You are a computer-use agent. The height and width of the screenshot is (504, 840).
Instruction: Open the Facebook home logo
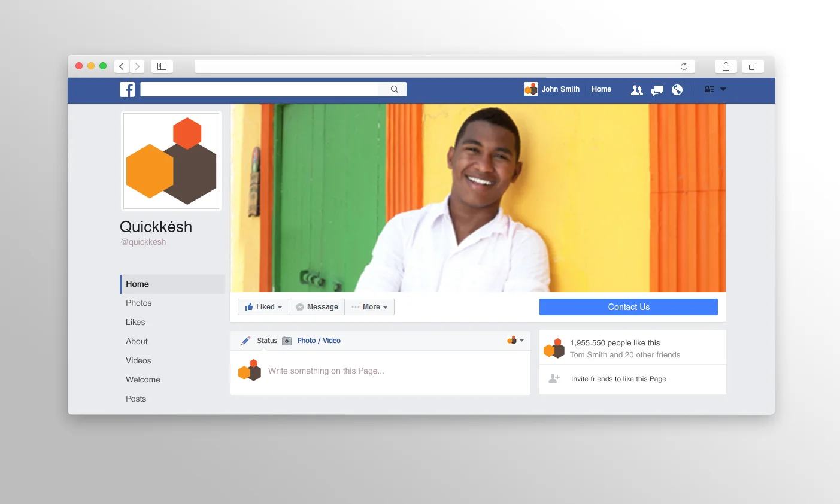coord(127,89)
